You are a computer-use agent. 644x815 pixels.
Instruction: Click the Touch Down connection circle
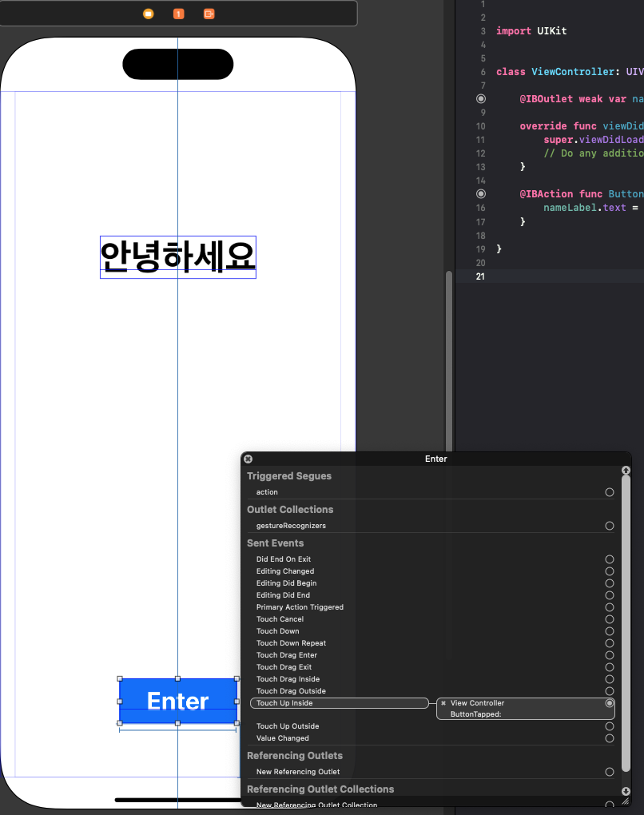click(610, 631)
